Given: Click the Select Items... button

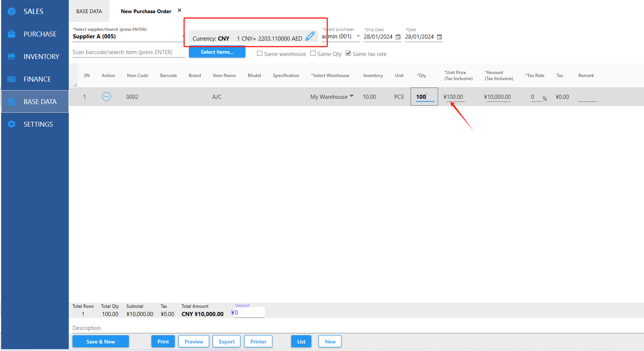Looking at the screenshot, I should pyautogui.click(x=217, y=52).
